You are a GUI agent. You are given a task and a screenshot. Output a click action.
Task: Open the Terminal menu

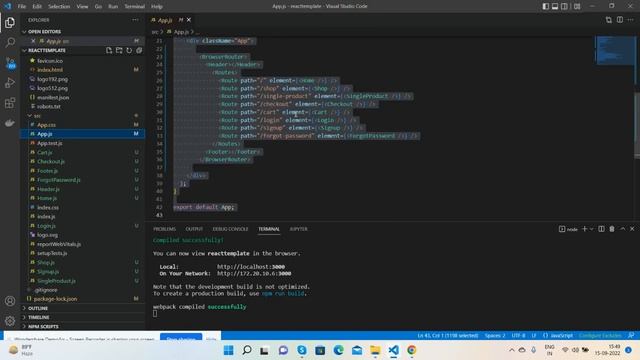(x=134, y=6)
